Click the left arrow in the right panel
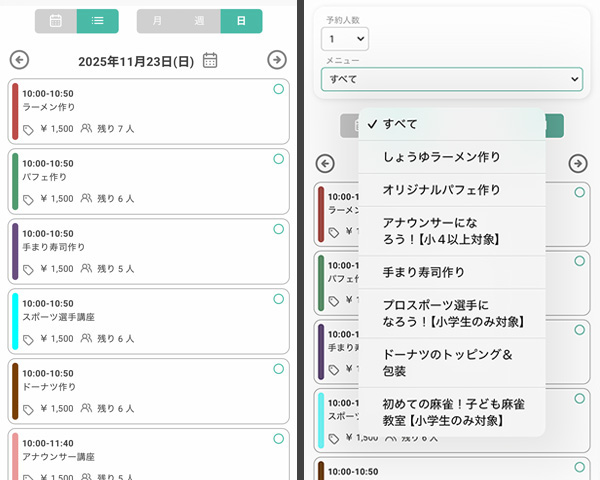This screenshot has height=480, width=600. 324,163
